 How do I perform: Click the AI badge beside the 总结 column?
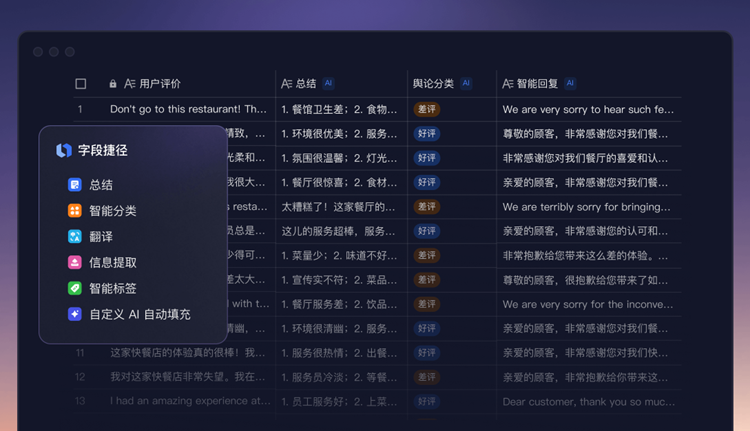328,83
